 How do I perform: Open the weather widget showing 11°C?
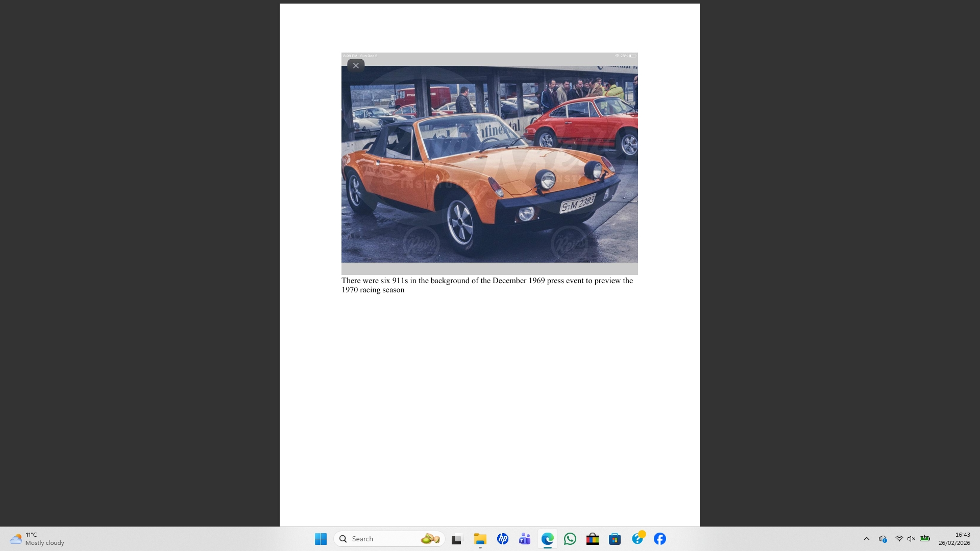(x=37, y=539)
